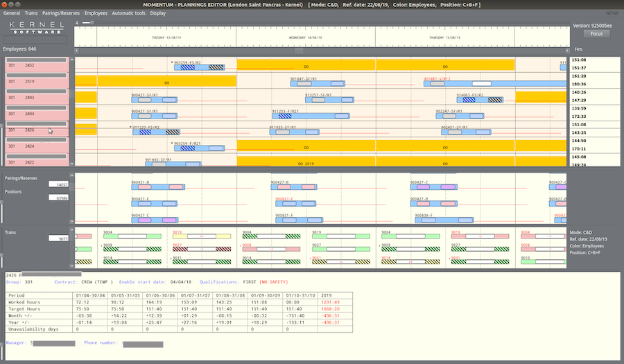624x364 pixels.
Task: Select employee row 301 2422
Action: pos(37,160)
